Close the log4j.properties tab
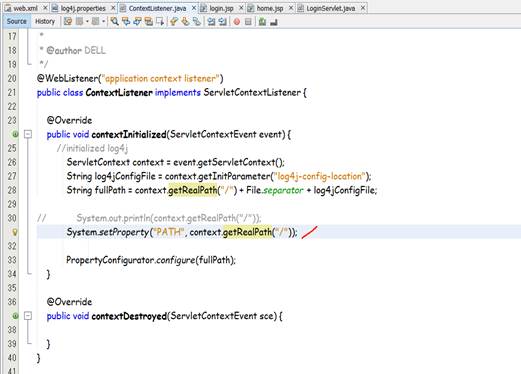The height and width of the screenshot is (374, 521). click(x=113, y=8)
